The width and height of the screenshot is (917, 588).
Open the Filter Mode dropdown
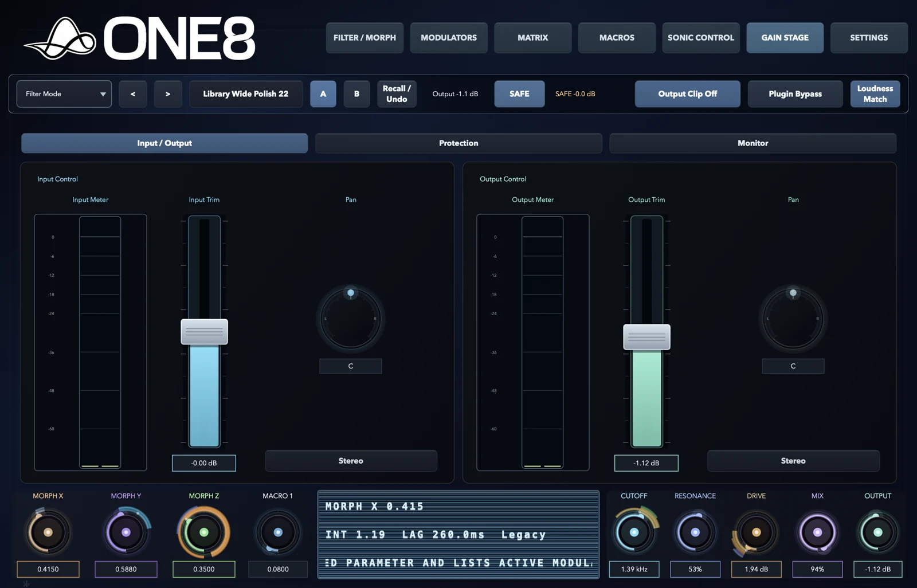(64, 94)
